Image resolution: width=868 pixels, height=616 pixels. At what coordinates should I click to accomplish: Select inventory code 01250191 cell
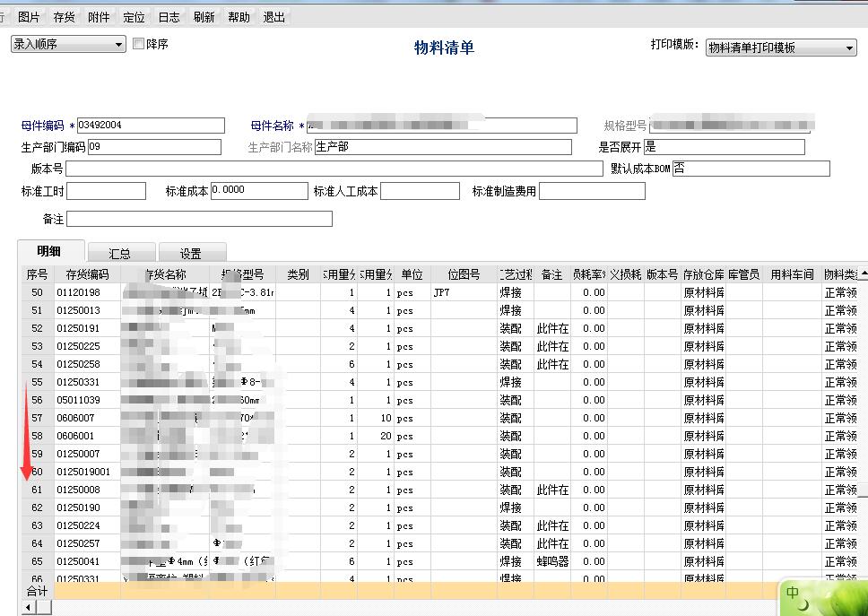pyautogui.click(x=87, y=328)
